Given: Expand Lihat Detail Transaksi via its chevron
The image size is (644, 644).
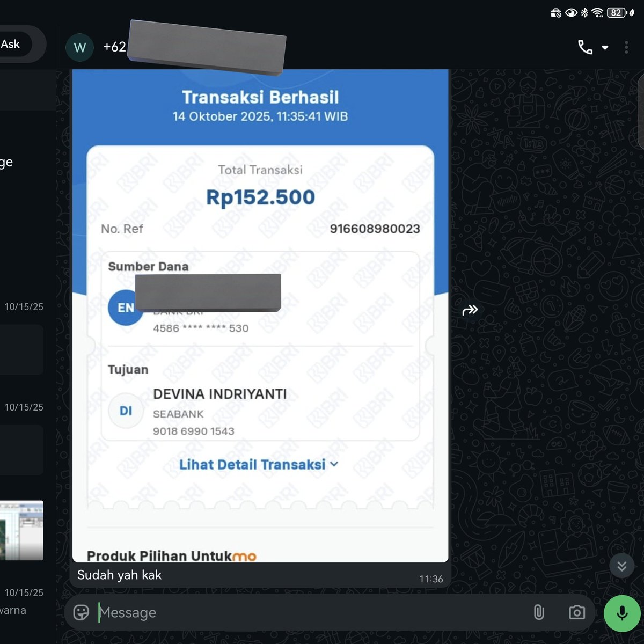Looking at the screenshot, I should (x=334, y=465).
